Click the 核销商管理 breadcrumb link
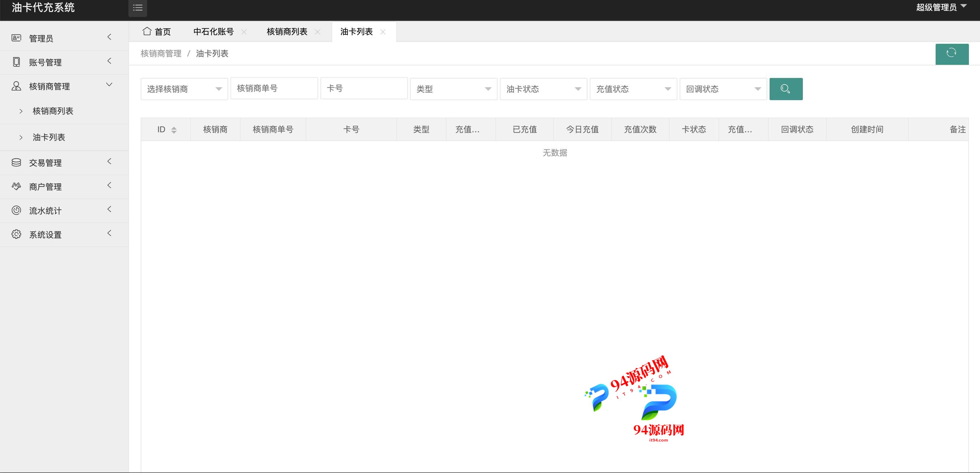Screen dimensions: 980x473 click(x=161, y=54)
